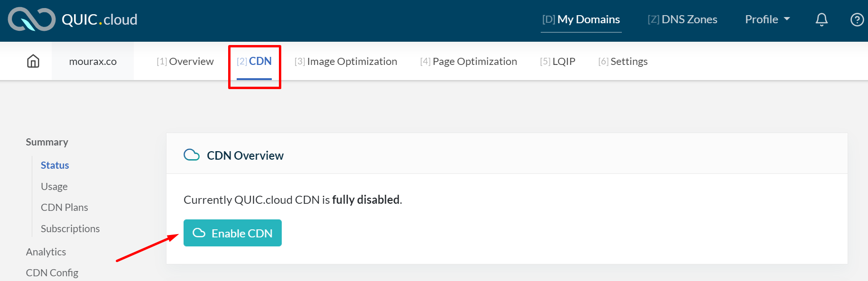The image size is (868, 281).
Task: Open Usage in the sidebar
Action: coord(54,186)
